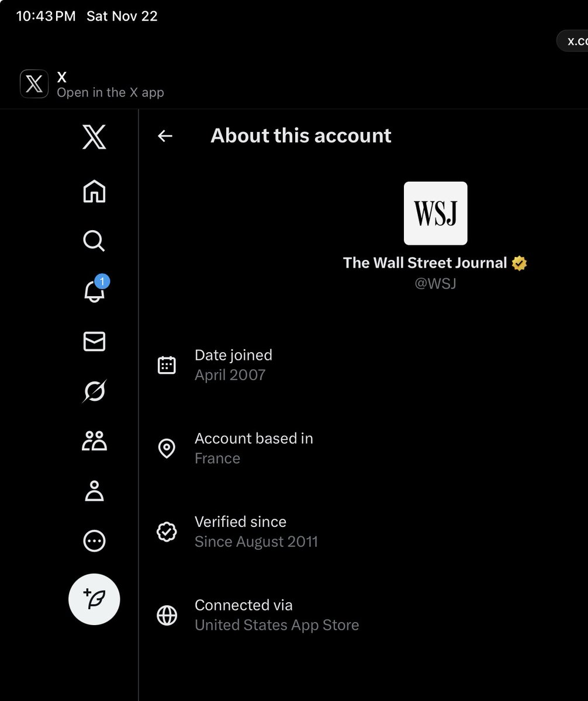Open Communities people icon
Screen dimensions: 588x701
(x=94, y=441)
